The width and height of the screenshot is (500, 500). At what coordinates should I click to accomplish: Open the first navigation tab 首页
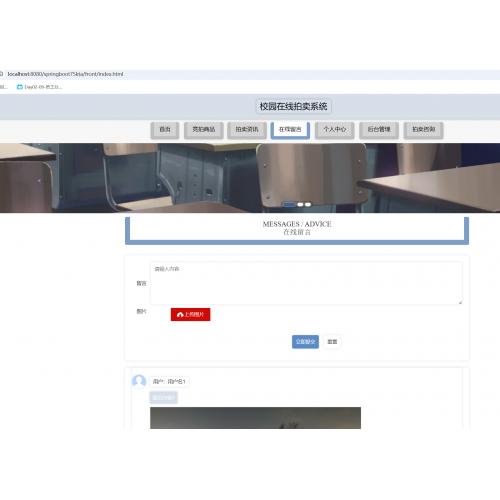(165, 130)
